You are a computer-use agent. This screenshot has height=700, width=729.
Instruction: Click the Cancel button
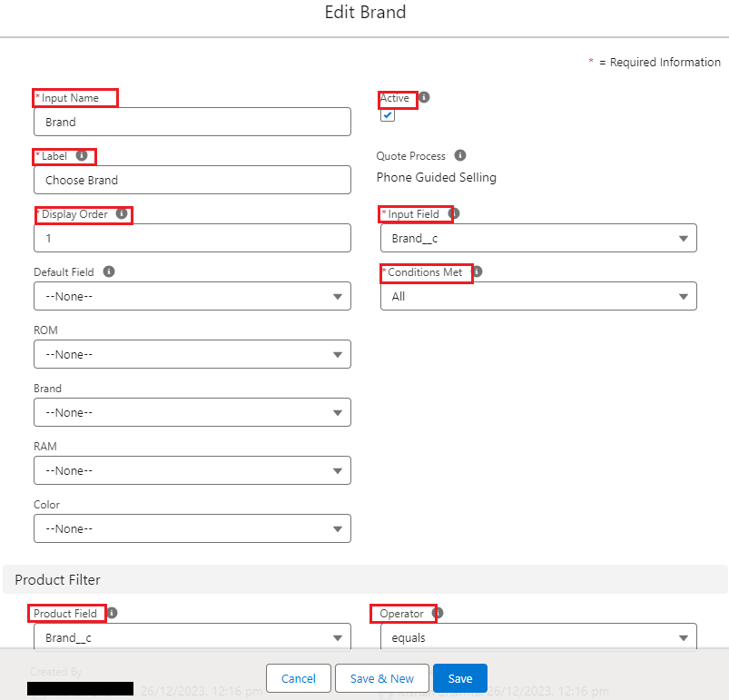point(298,678)
